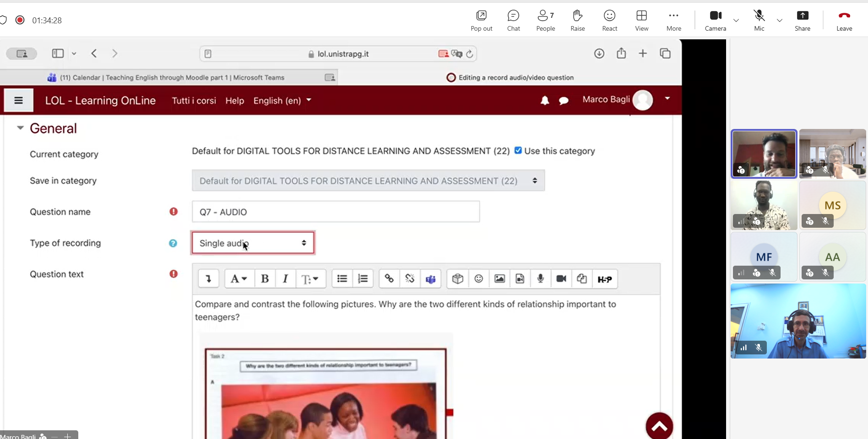Insert an unordered bullet list
The width and height of the screenshot is (868, 439).
(342, 279)
